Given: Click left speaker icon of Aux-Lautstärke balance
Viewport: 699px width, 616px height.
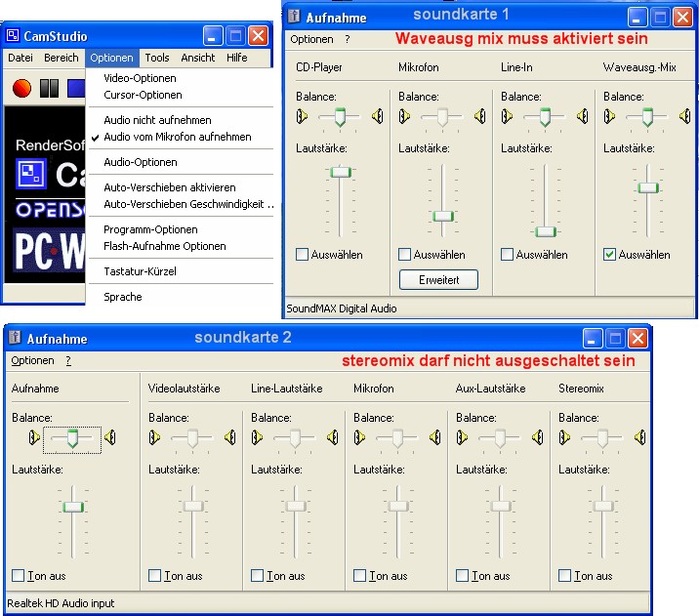Looking at the screenshot, I should pos(463,437).
